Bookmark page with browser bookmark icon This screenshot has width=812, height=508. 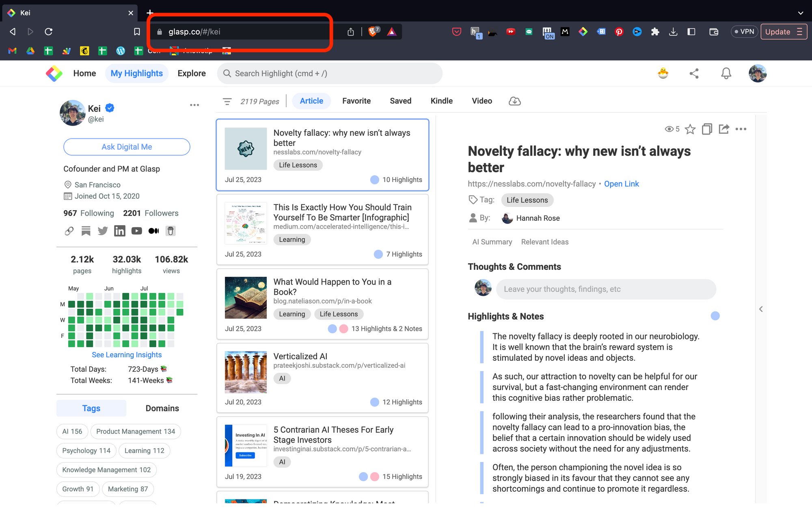coord(137,32)
